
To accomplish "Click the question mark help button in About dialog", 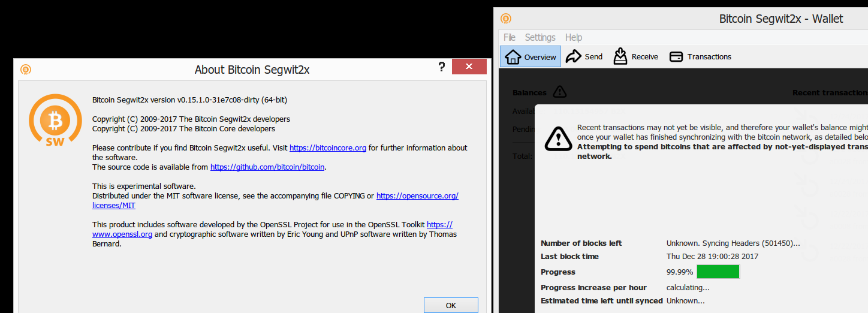I will point(442,67).
